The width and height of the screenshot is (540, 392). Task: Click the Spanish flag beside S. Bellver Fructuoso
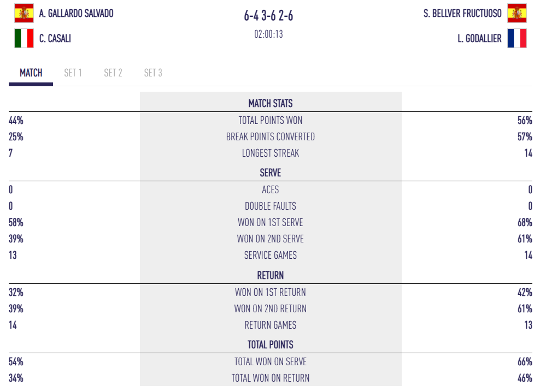tap(516, 13)
